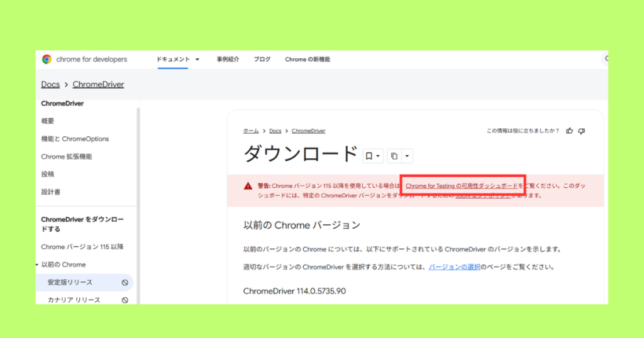Click the bookmark icon beside ダウンロード title
The width and height of the screenshot is (644, 338).
point(369,156)
